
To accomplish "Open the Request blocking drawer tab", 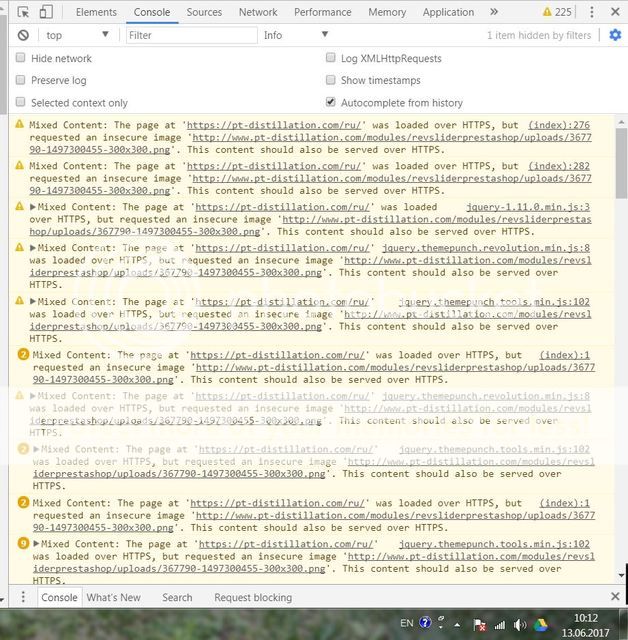I will pos(253,597).
